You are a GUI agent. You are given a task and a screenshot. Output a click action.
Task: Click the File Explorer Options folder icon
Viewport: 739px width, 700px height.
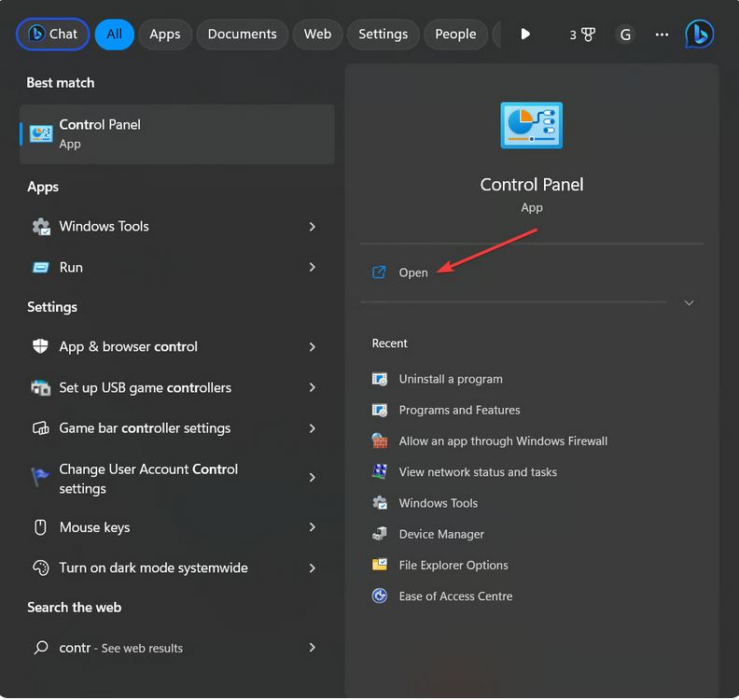click(x=380, y=565)
